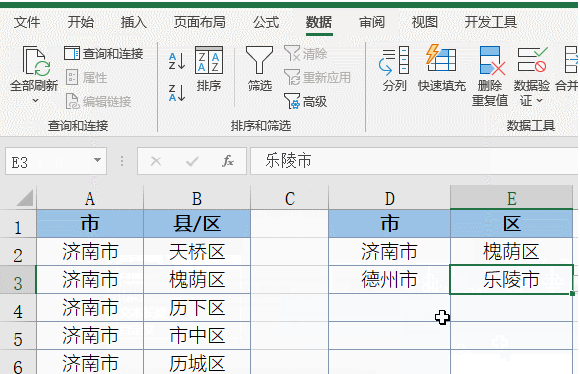Click header cell B1 县/区
This screenshot has height=374, width=580.
pyautogui.click(x=197, y=224)
